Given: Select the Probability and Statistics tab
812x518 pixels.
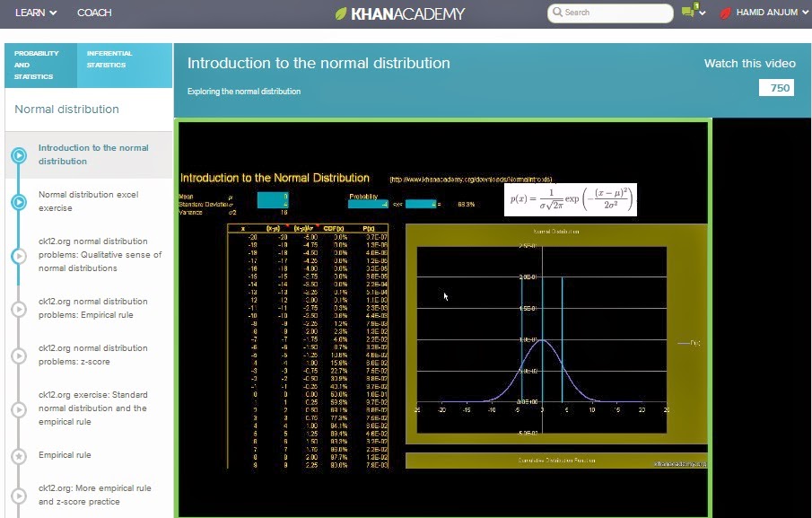Looking at the screenshot, I should [41, 65].
